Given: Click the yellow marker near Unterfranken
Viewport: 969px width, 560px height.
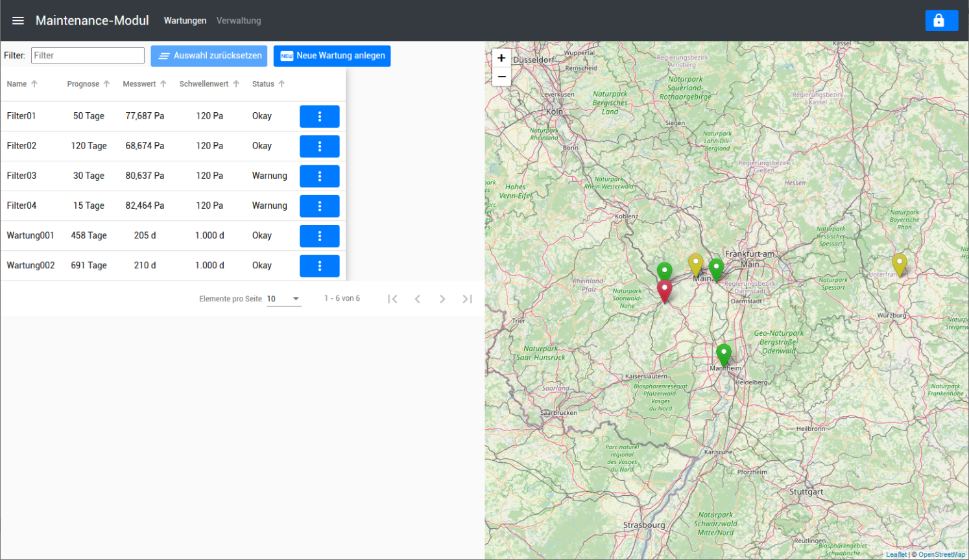Looking at the screenshot, I should [x=899, y=263].
